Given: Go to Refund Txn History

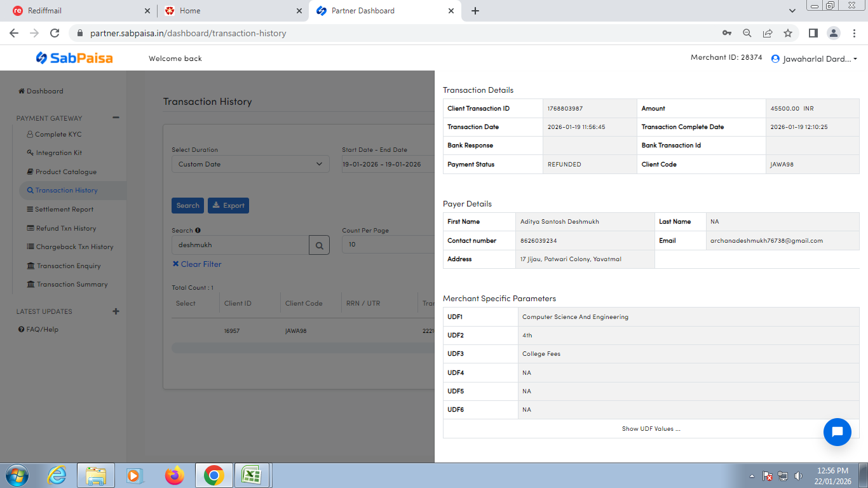Looking at the screenshot, I should pyautogui.click(x=65, y=228).
